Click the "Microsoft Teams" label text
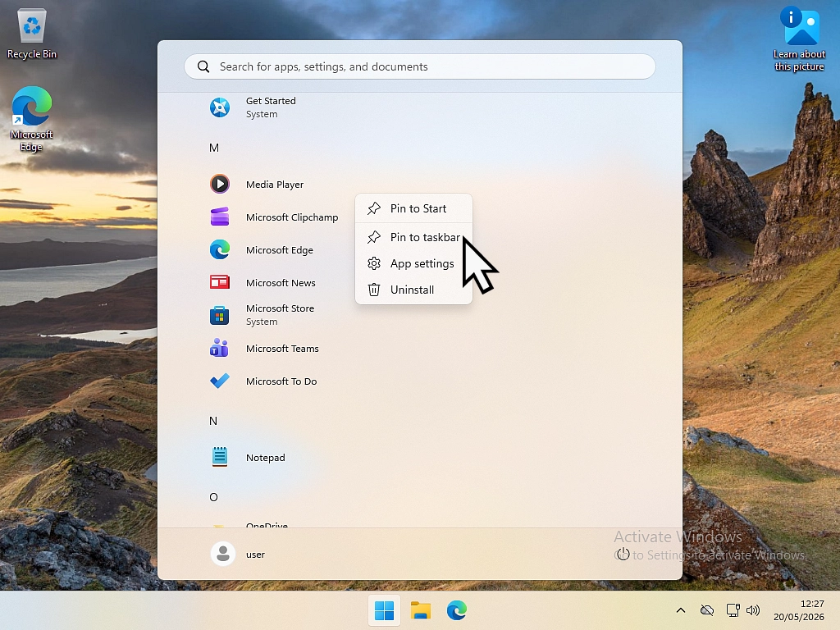The height and width of the screenshot is (630, 840). pos(282,348)
